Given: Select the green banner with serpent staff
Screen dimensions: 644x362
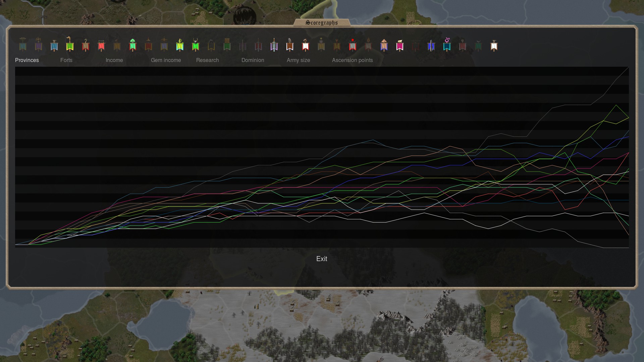Looking at the screenshot, I should click(x=70, y=44).
